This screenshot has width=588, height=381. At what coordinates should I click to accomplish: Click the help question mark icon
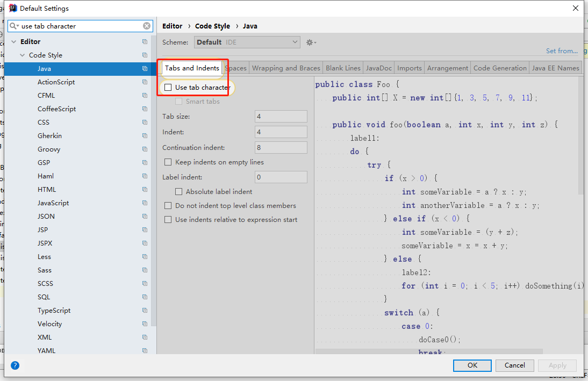click(x=15, y=365)
